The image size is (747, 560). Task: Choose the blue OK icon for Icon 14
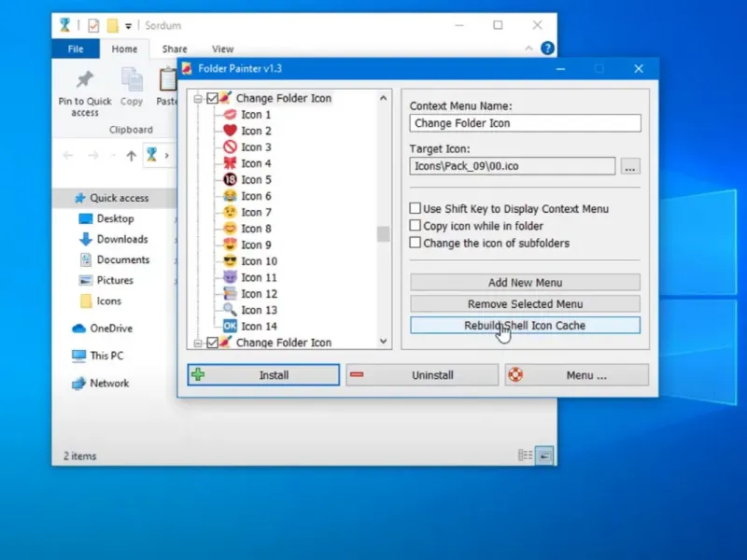[230, 326]
